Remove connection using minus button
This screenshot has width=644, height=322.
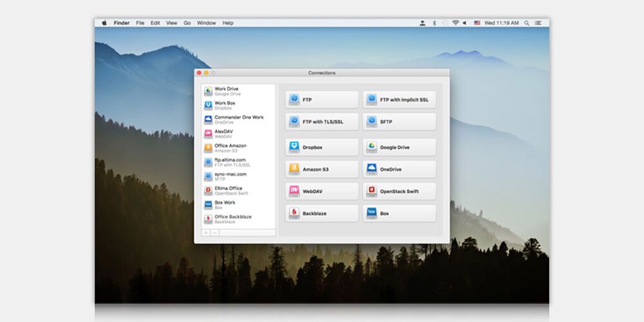(x=215, y=233)
